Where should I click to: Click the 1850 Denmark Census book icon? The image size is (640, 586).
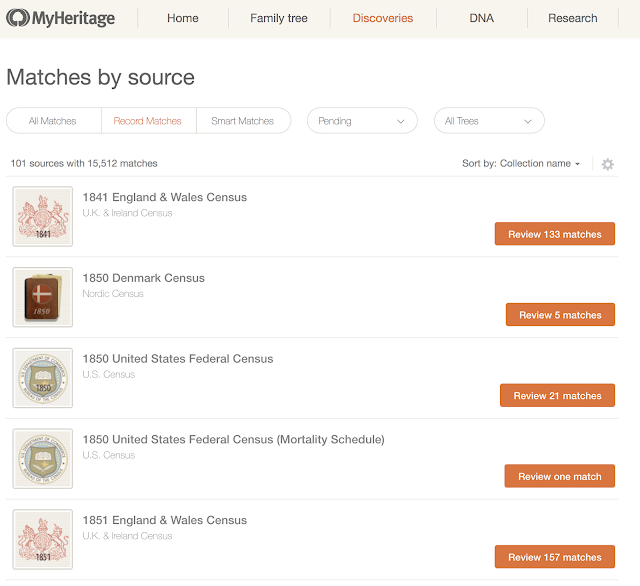[42, 298]
